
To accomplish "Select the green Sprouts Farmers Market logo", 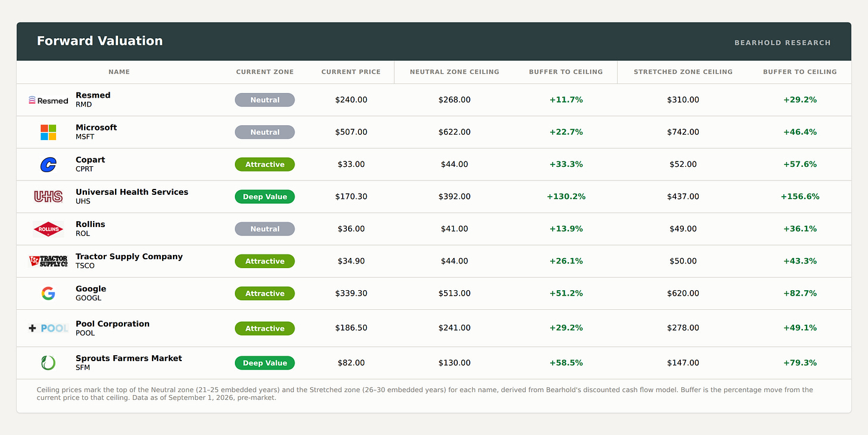I will click(x=48, y=363).
